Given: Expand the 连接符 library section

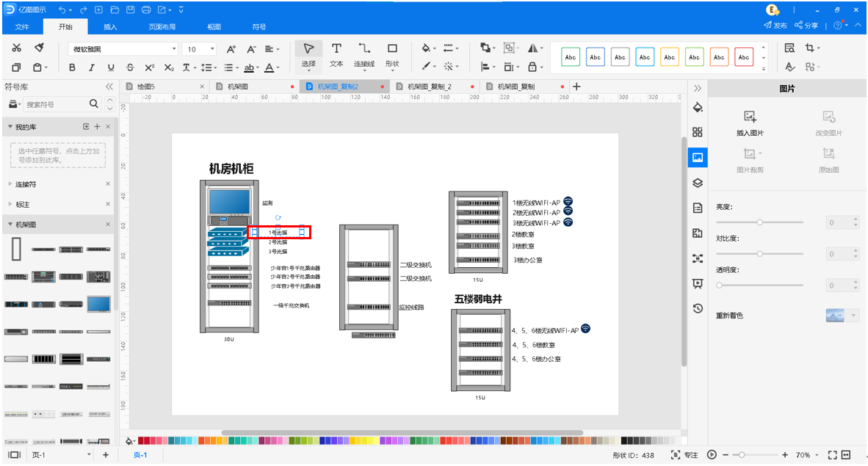Looking at the screenshot, I should [x=10, y=184].
